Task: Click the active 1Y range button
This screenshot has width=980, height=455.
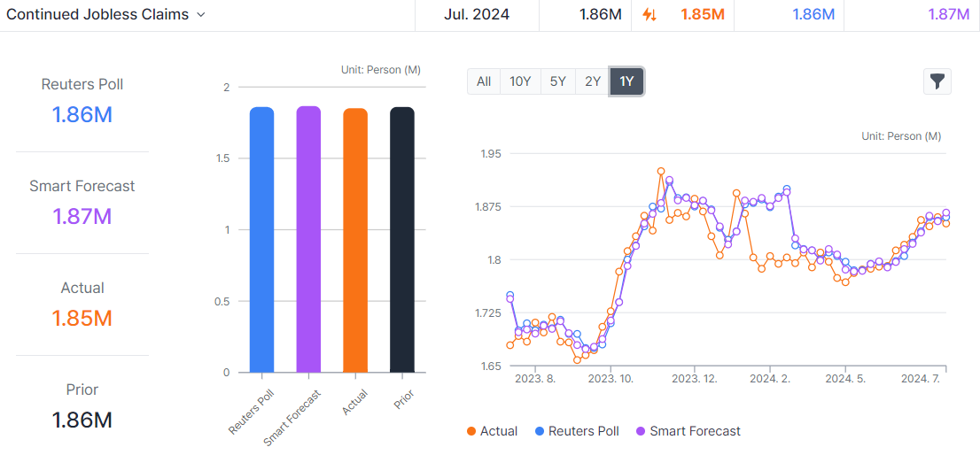Action: pos(626,81)
